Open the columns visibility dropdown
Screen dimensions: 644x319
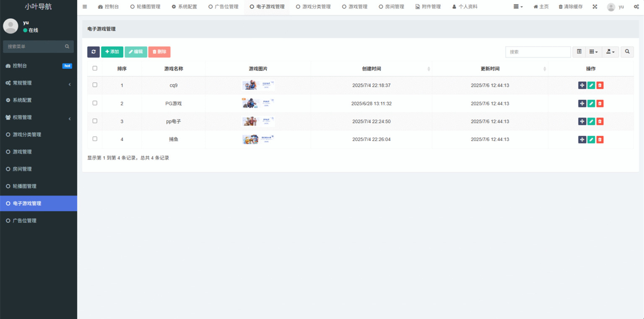click(x=593, y=52)
